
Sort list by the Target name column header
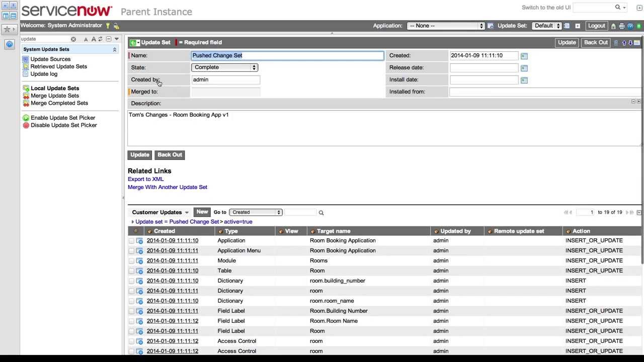pos(334,231)
